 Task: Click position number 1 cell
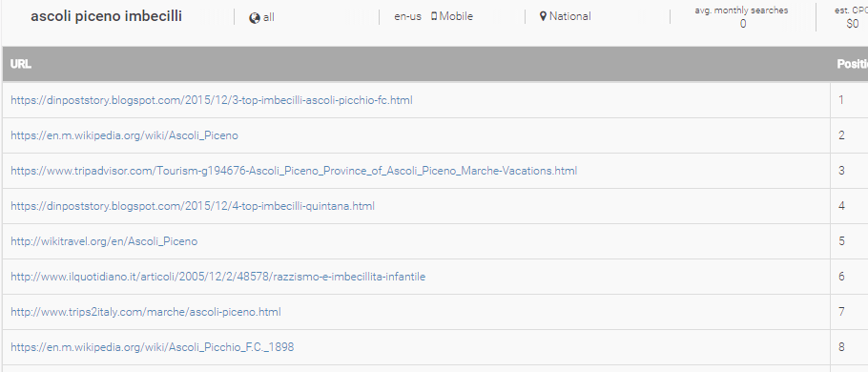[x=841, y=100]
